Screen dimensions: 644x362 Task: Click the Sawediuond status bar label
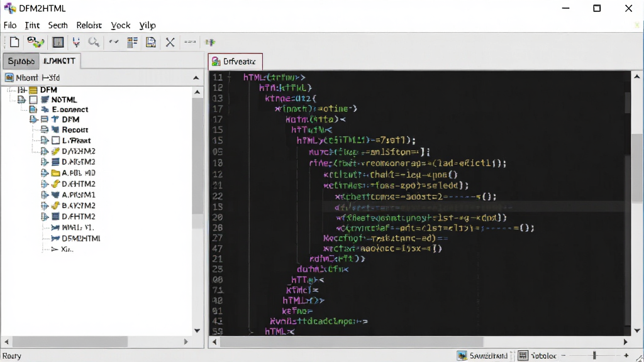(x=488, y=356)
